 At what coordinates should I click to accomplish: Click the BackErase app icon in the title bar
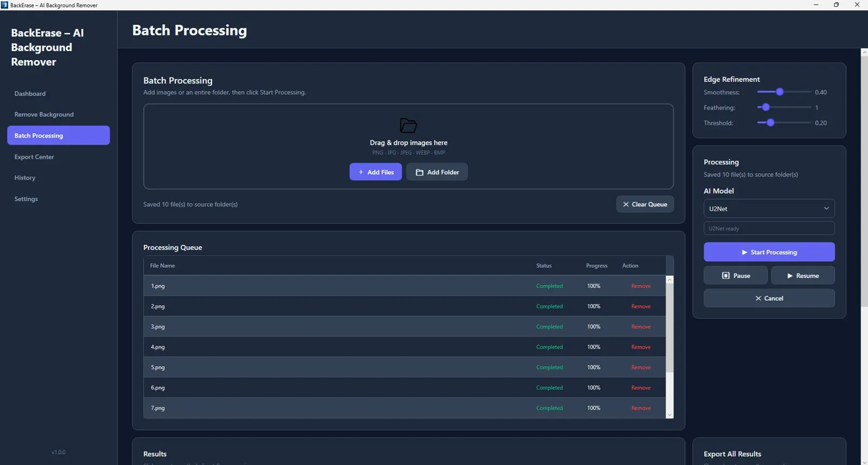tap(4, 5)
